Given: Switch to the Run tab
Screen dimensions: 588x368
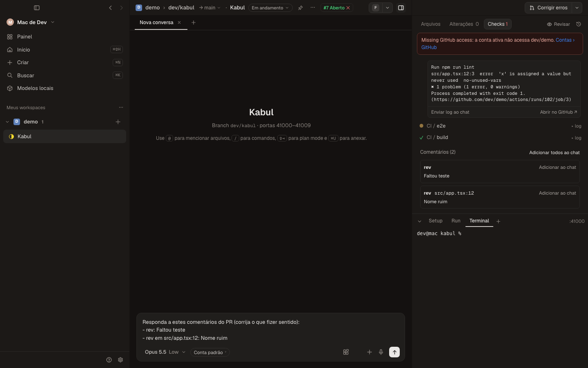Looking at the screenshot, I should [456, 221].
